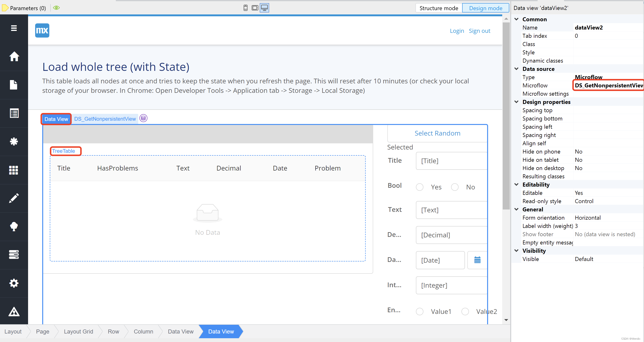The width and height of the screenshot is (644, 342).
Task: Click the Date input field
Action: (x=440, y=260)
